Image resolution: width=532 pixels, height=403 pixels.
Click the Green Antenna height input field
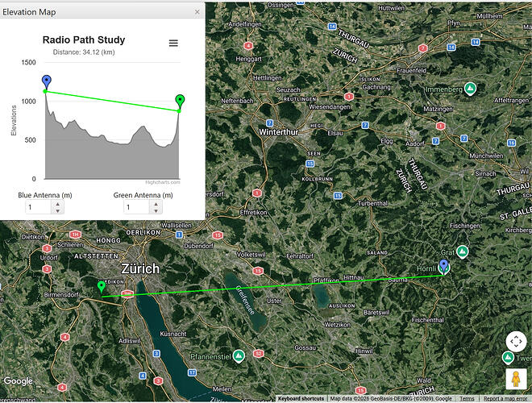tap(135, 207)
